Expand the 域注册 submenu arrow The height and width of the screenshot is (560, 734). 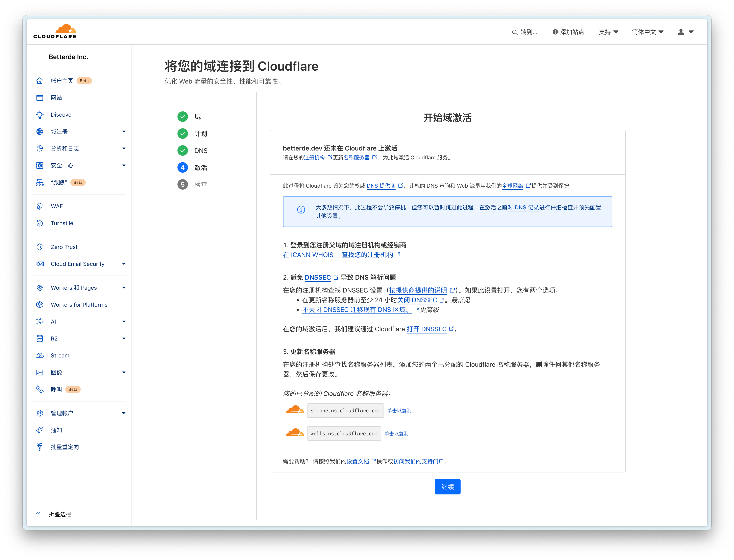(x=124, y=131)
